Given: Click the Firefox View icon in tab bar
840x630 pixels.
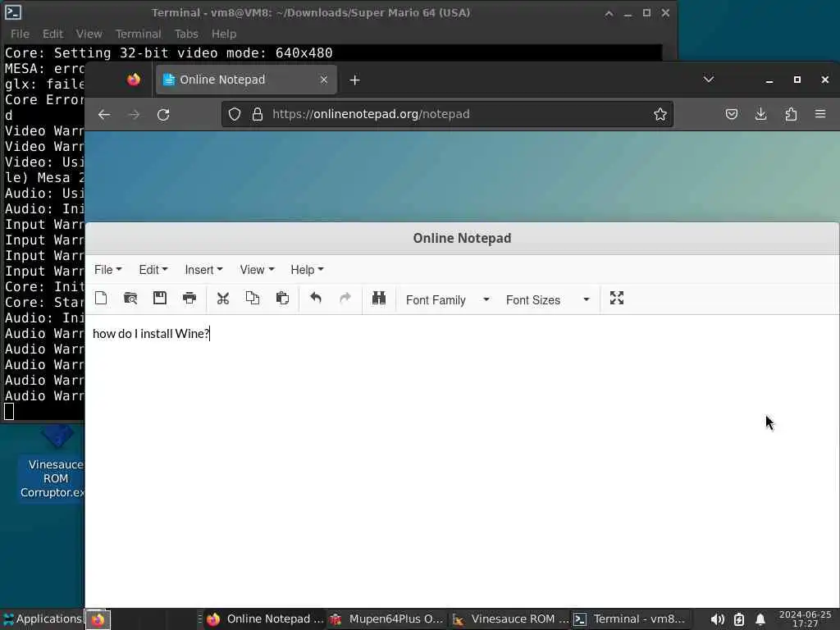Looking at the screenshot, I should (134, 80).
